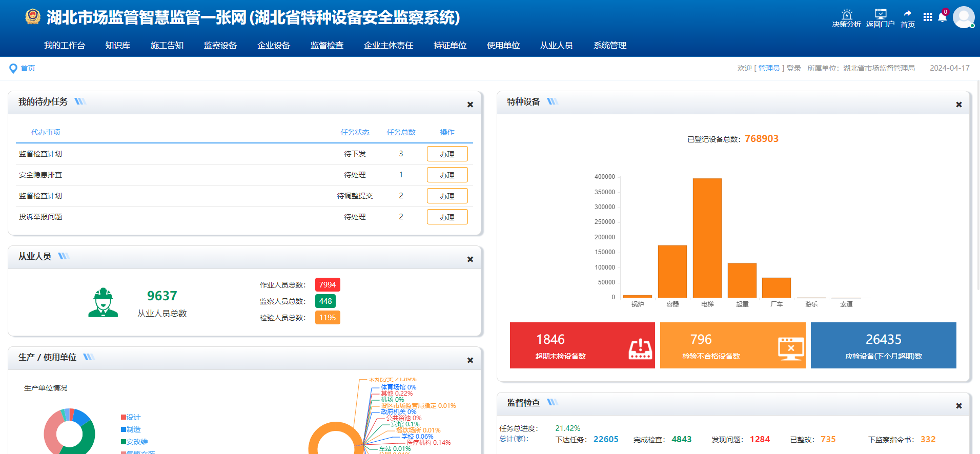Viewport: 980px width, 454px height.
Task: Click the 首页 breadcrumb link
Action: (x=28, y=69)
